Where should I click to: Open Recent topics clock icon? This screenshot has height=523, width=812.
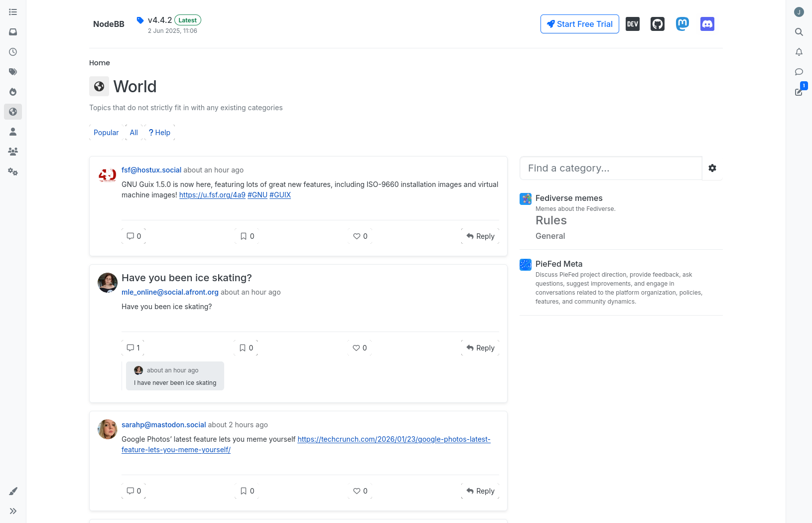tap(13, 52)
